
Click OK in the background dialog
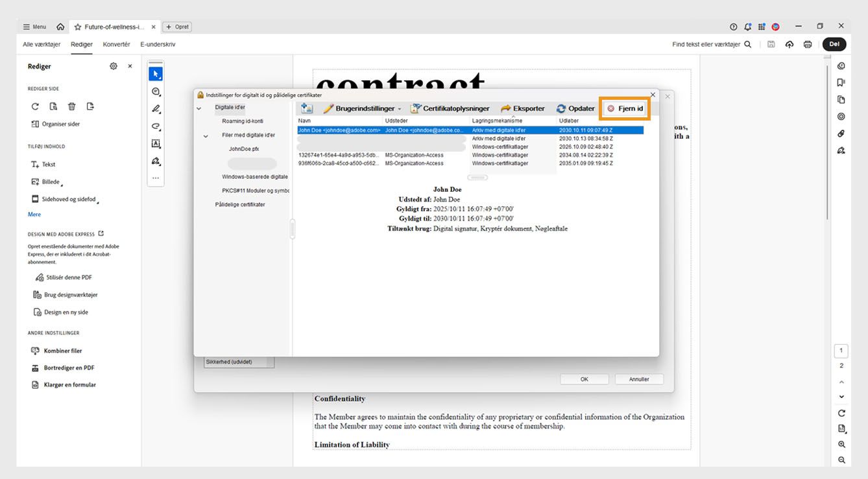pos(585,379)
